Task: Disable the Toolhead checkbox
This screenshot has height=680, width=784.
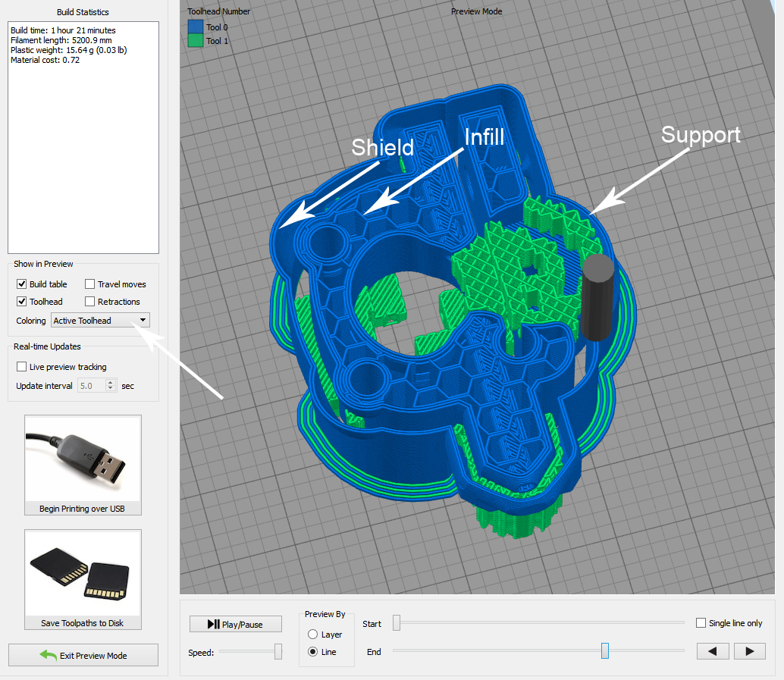Action: 22,302
